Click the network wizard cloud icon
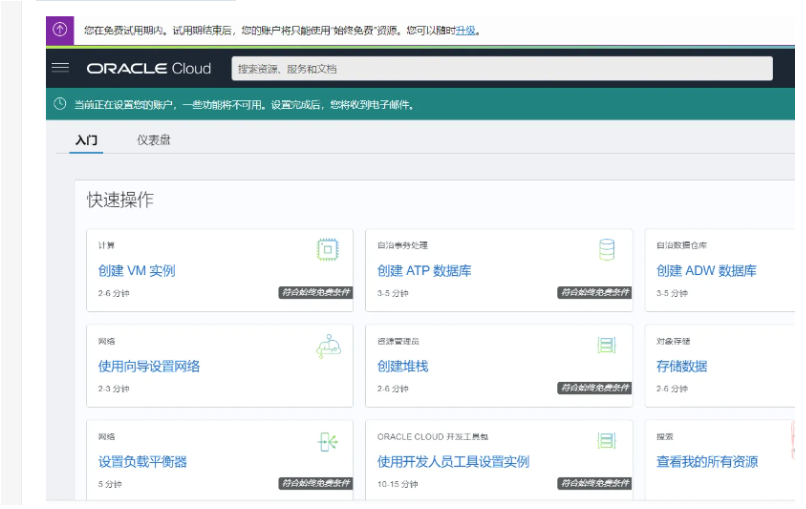 click(327, 346)
